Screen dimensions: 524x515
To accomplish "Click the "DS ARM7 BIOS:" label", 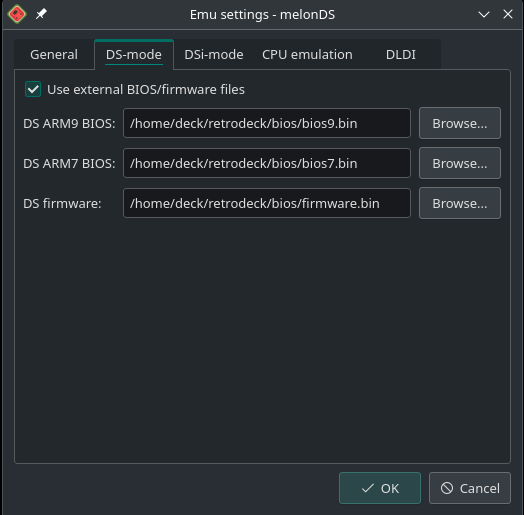I will pos(69,163).
